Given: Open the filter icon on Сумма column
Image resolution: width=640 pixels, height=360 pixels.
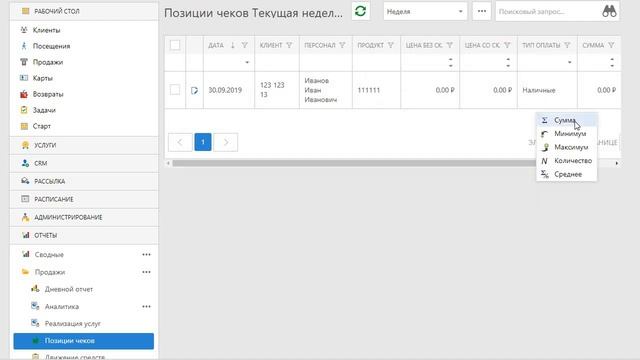Looking at the screenshot, I should click(x=611, y=45).
